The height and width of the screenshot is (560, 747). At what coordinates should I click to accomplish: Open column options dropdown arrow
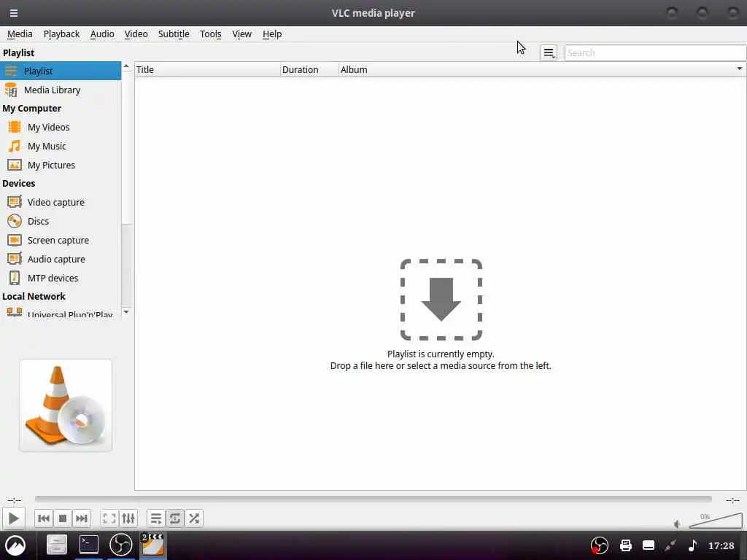click(x=740, y=69)
